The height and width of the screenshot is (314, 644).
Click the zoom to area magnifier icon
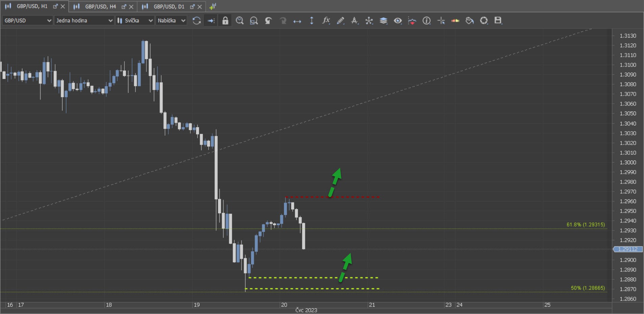[254, 21]
